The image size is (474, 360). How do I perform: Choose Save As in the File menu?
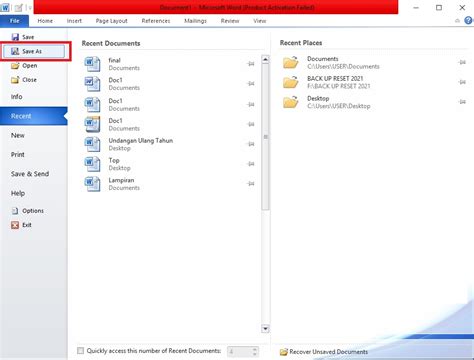click(x=34, y=51)
